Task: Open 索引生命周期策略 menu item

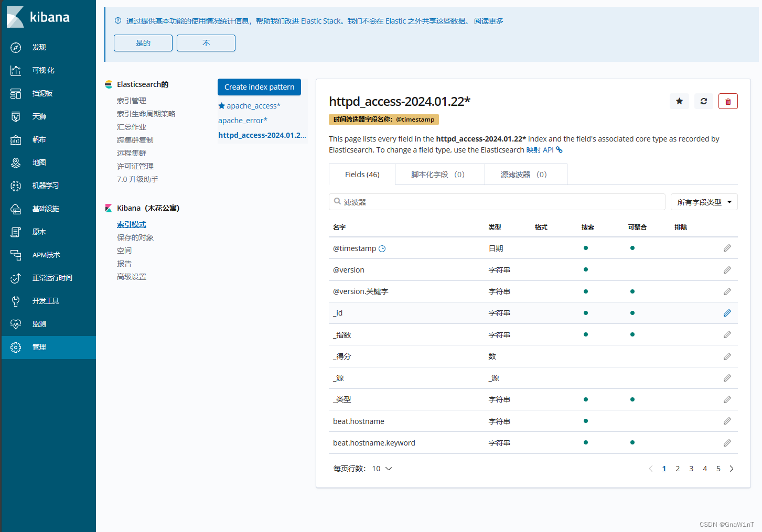Action: 146,114
